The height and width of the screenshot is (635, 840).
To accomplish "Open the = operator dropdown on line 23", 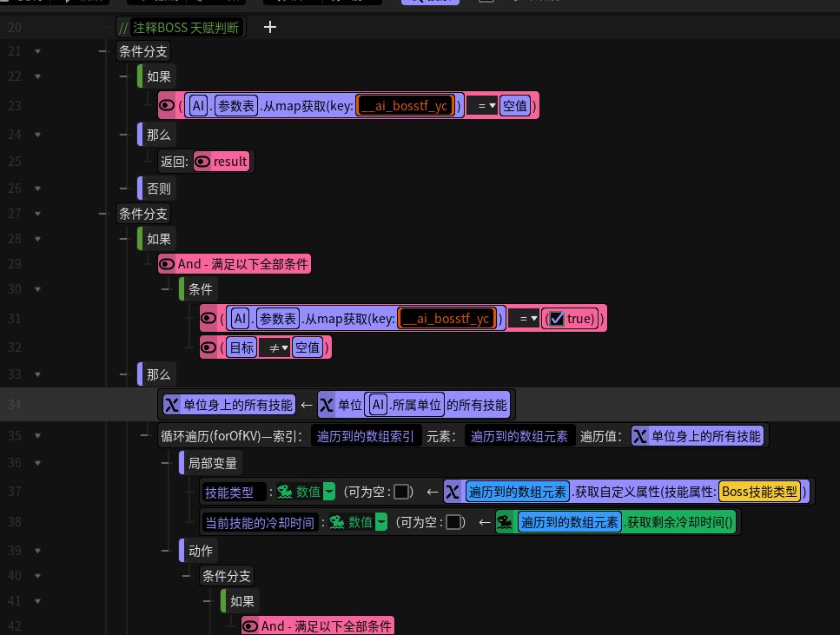I will pyautogui.click(x=483, y=106).
